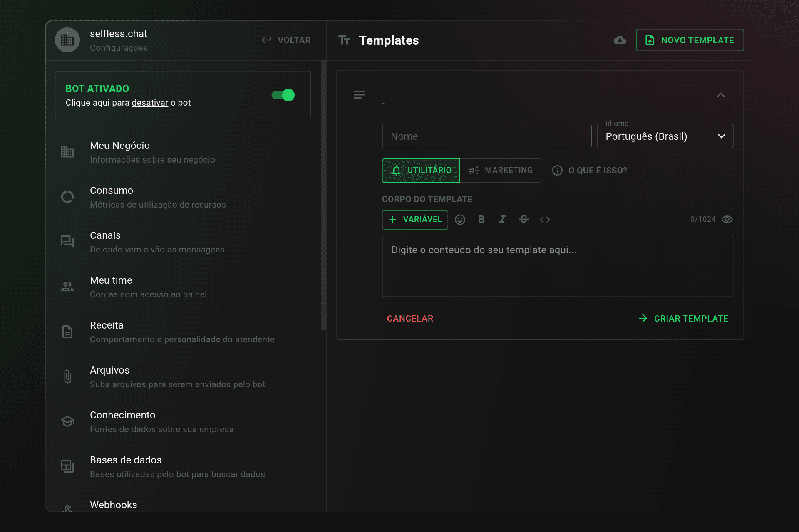Click the Nome input field
Image resolution: width=799 pixels, height=532 pixels.
[487, 136]
